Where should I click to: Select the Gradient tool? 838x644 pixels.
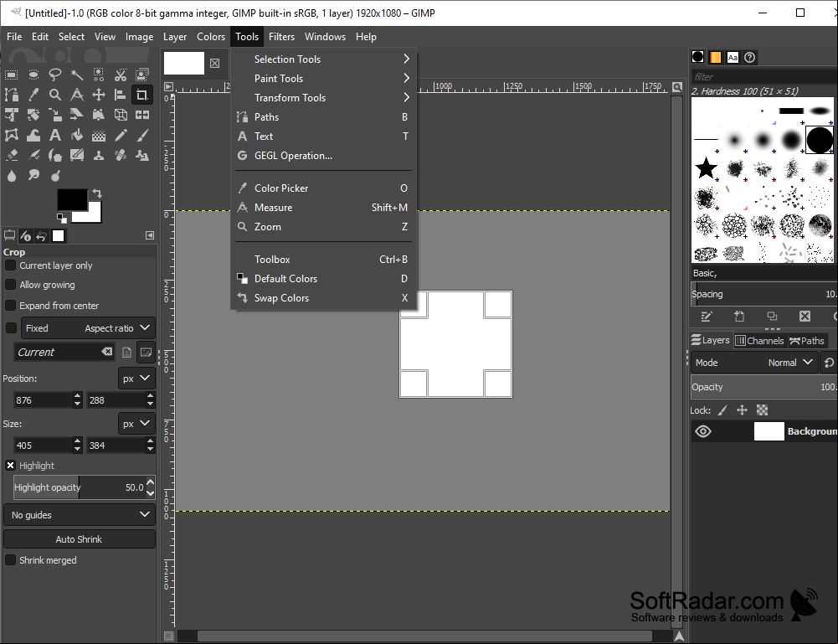[98, 135]
